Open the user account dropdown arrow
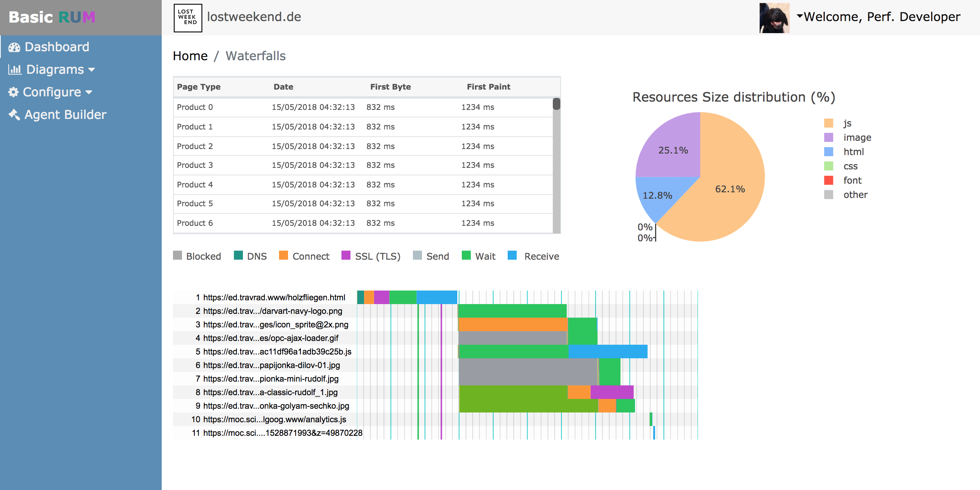This screenshot has width=980, height=490. (x=800, y=16)
